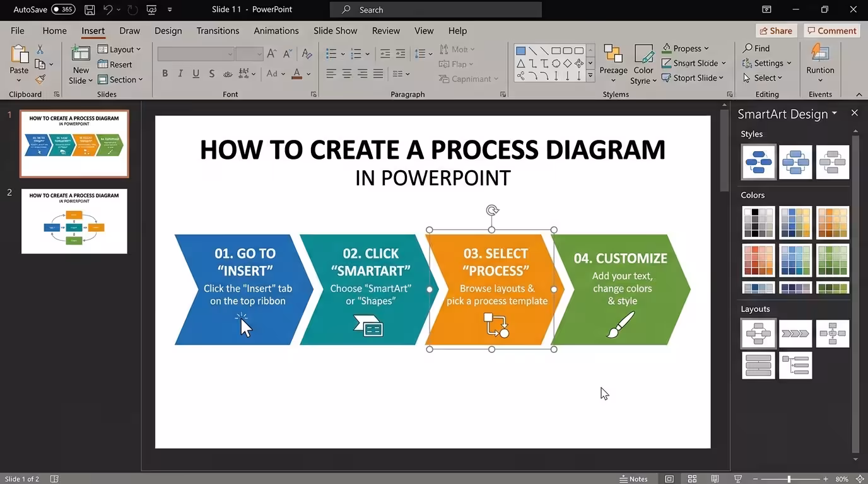
Task: Click the Format Painter brush icon
Action: 40,79
